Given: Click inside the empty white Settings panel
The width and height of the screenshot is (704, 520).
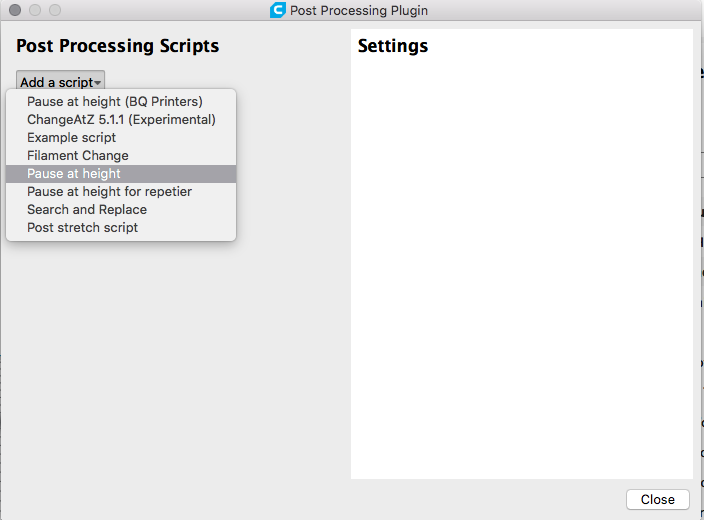Looking at the screenshot, I should (522, 269).
